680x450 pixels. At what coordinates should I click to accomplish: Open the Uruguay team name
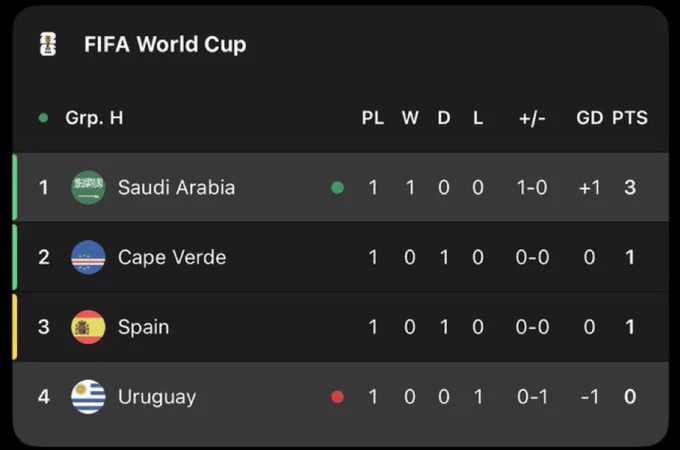click(157, 398)
